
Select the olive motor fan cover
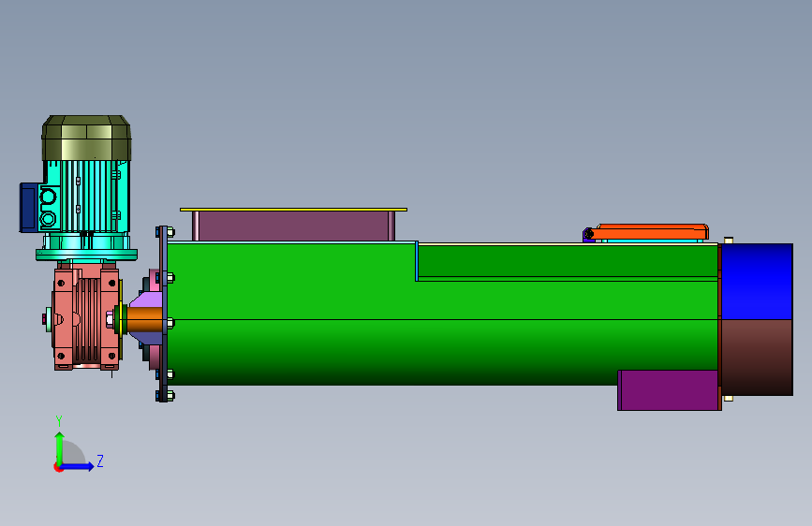86,138
